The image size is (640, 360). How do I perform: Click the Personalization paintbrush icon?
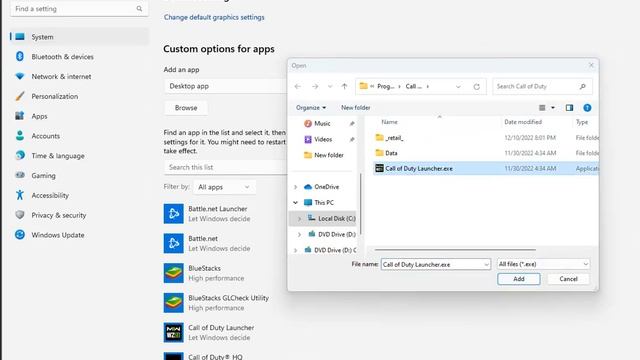pyautogui.click(x=20, y=96)
